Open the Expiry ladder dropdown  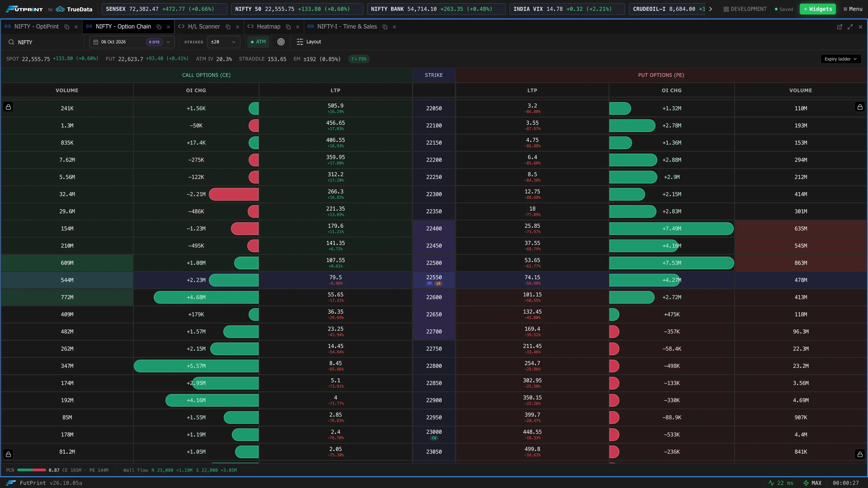point(840,59)
